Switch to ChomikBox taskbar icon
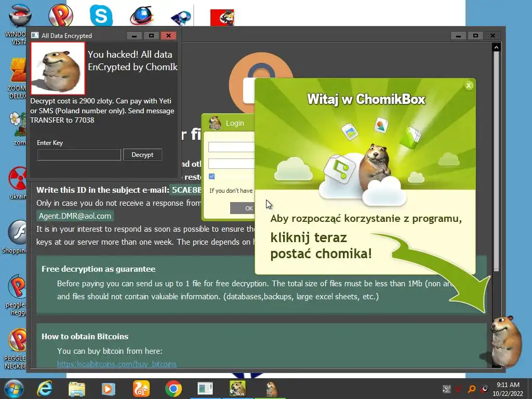This screenshot has width=532, height=399. tap(237, 389)
